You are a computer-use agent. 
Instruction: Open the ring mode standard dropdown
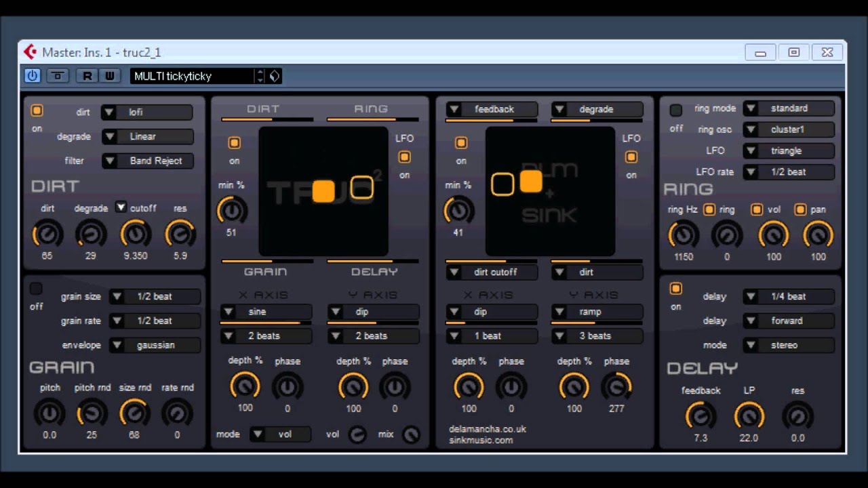(789, 108)
